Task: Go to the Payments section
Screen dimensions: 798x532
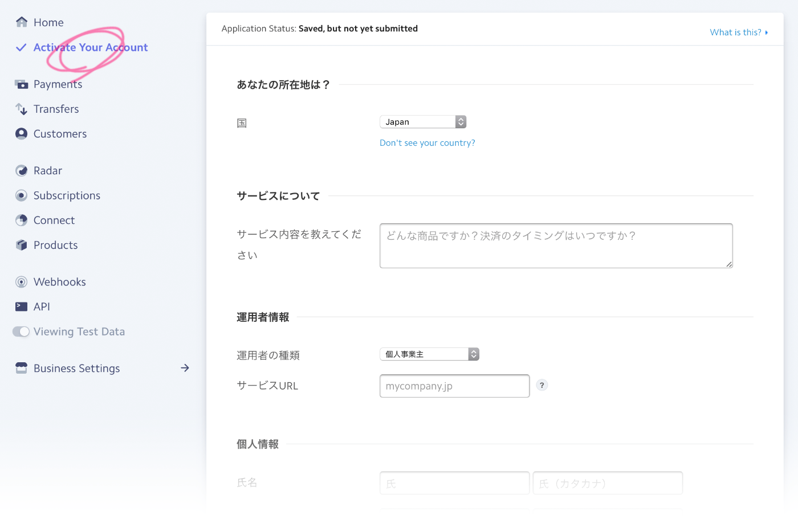Action: pyautogui.click(x=58, y=84)
